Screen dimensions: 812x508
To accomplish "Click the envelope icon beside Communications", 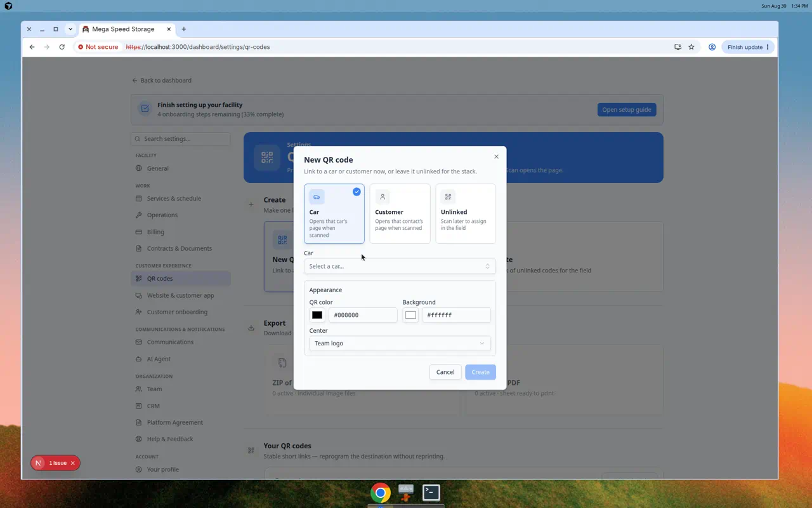I will coord(139,342).
